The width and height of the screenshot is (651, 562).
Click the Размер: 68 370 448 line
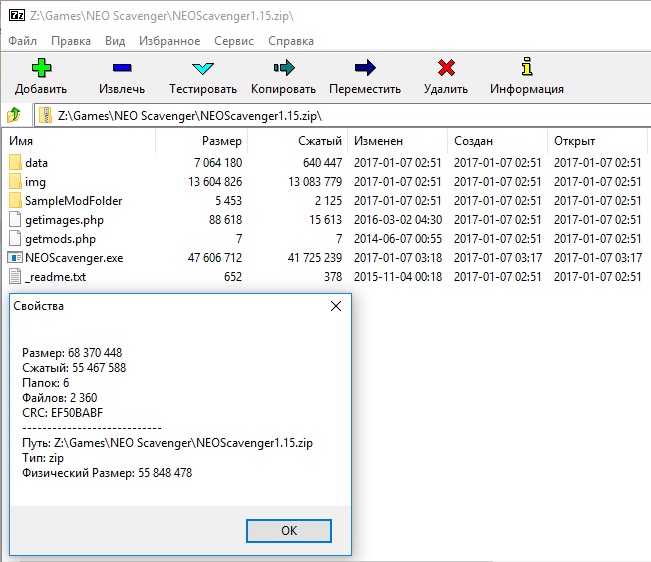tap(72, 353)
